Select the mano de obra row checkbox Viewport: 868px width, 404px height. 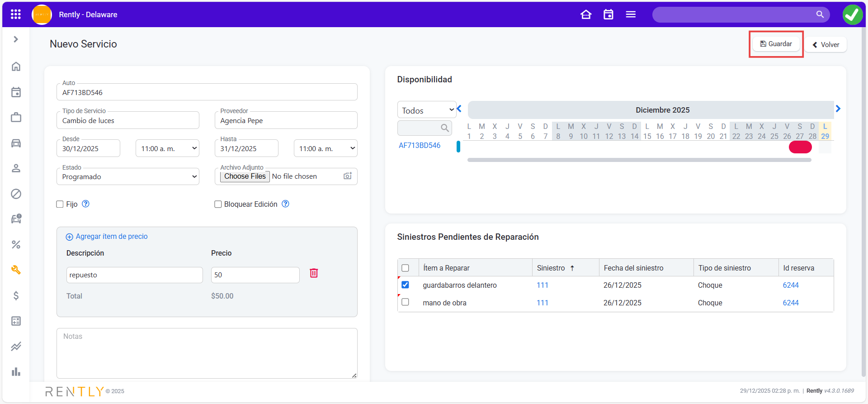pyautogui.click(x=405, y=302)
